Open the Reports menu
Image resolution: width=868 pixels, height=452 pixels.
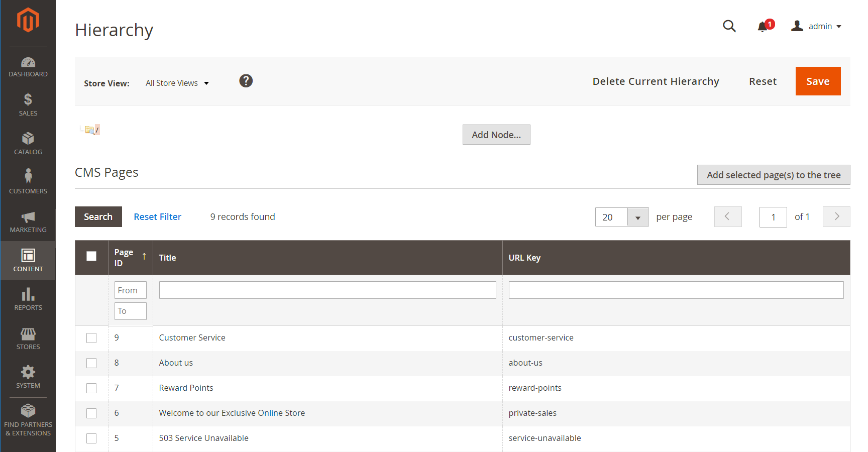point(28,299)
